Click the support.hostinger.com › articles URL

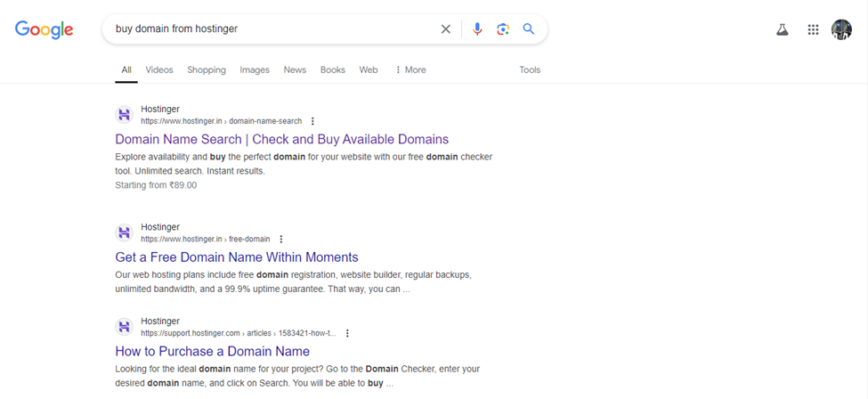click(239, 334)
